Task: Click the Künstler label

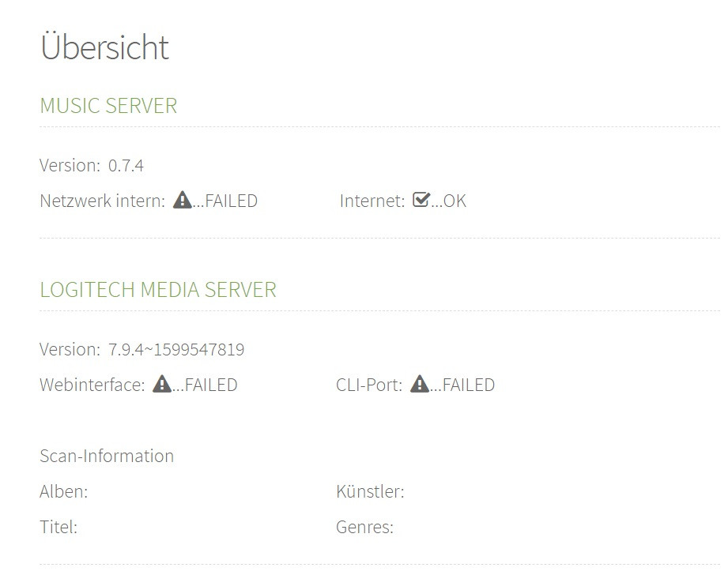Action: coord(370,492)
